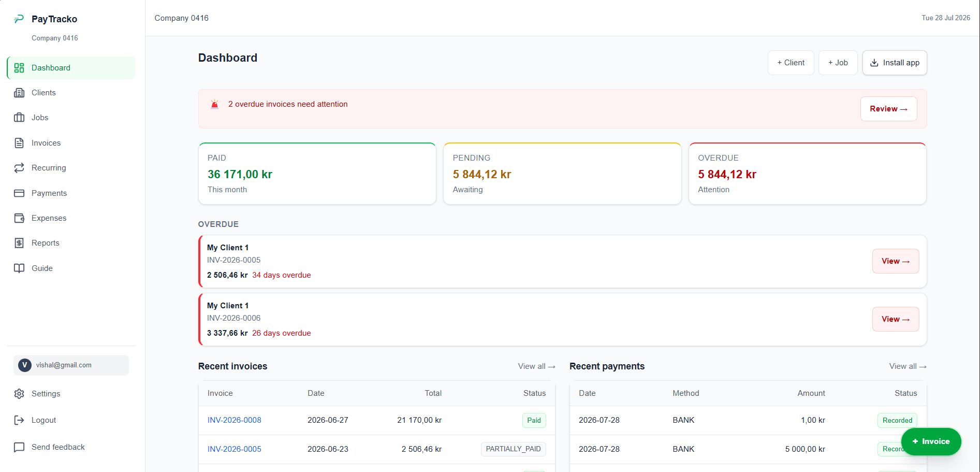The image size is (980, 472).
Task: Add a new client with + Client
Action: tap(791, 63)
